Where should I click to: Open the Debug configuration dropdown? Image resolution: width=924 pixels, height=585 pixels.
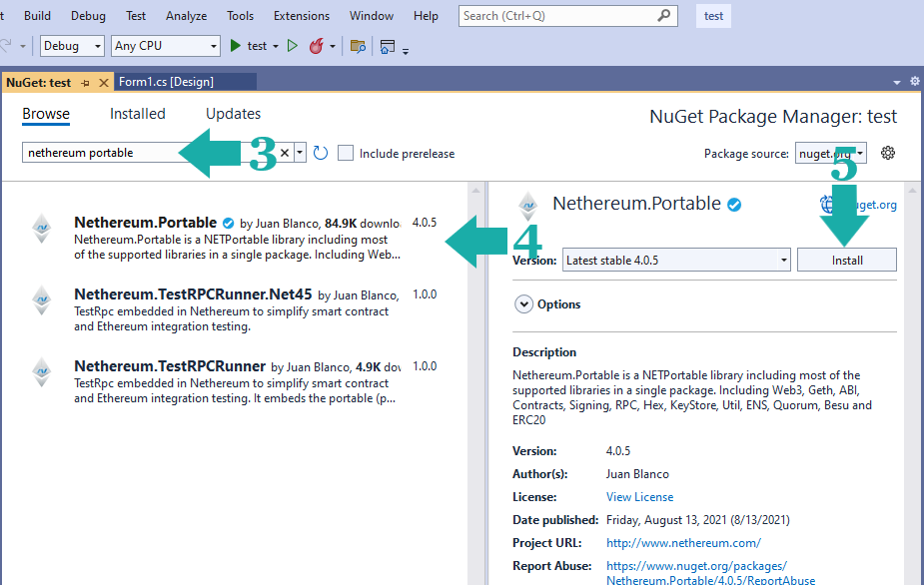tap(72, 46)
